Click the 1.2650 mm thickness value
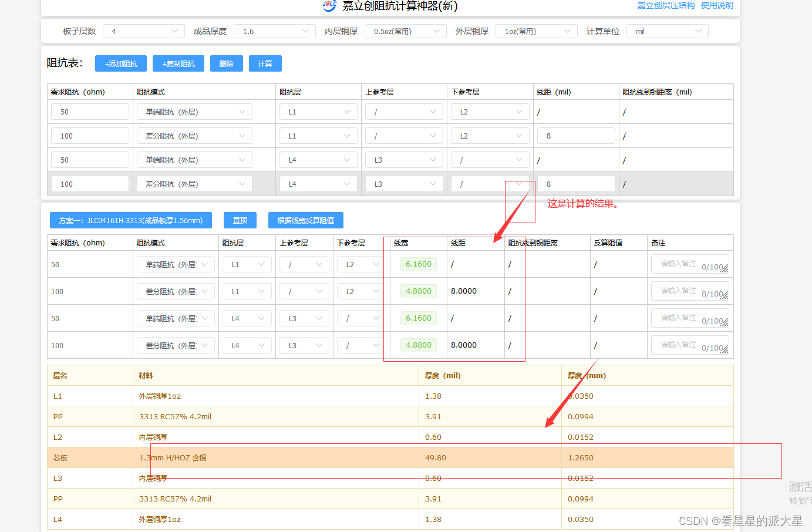Image resolution: width=812 pixels, height=532 pixels. pyautogui.click(x=581, y=458)
